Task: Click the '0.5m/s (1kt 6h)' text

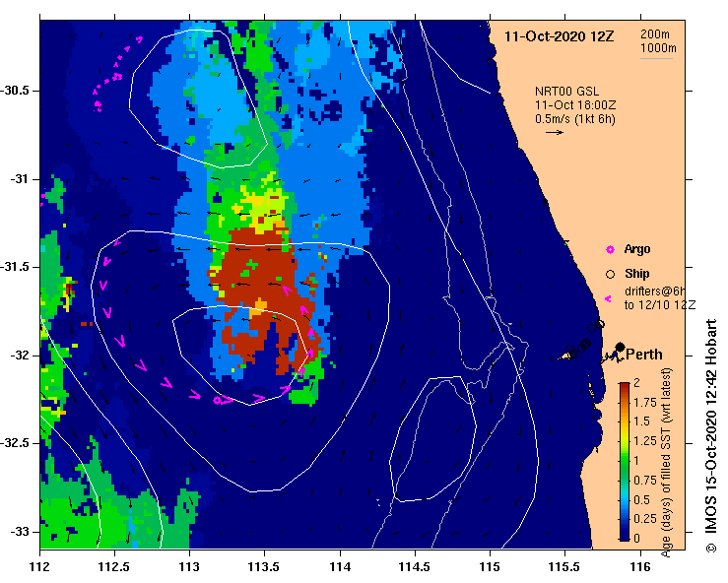Action: 574,119
